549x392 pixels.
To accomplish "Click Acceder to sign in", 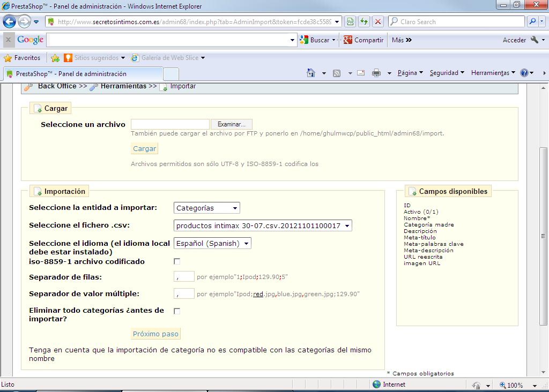I will tap(514, 40).
